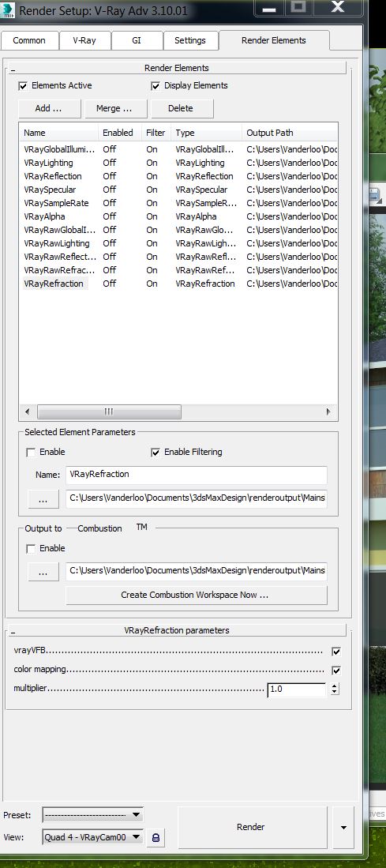
Task: Collapse the Render Elements rollout
Action: 13,70
